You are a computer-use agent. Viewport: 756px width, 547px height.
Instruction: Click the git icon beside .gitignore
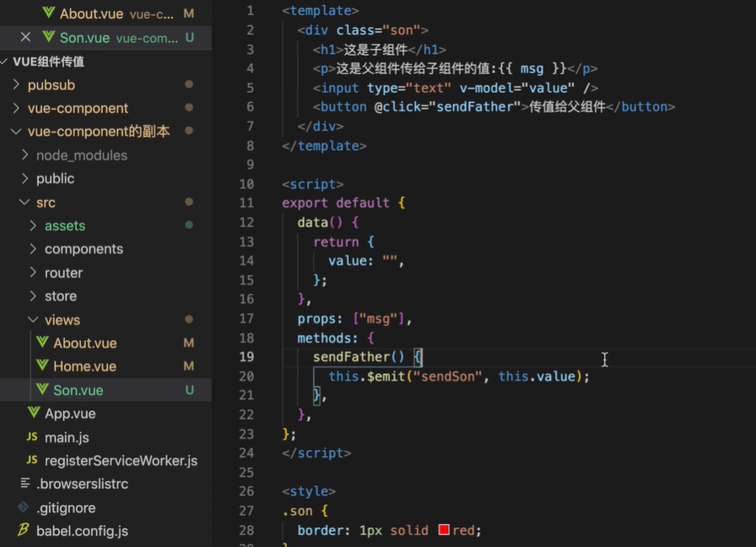click(23, 507)
